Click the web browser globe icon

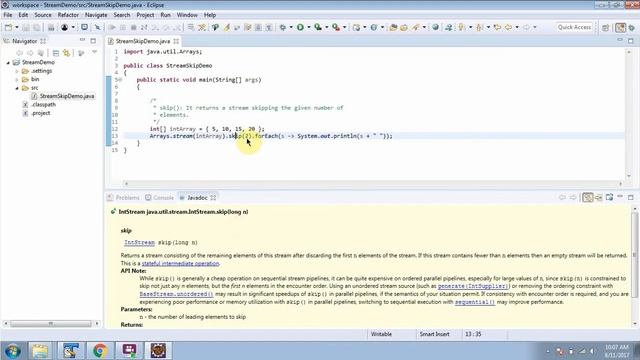[x=436, y=27]
